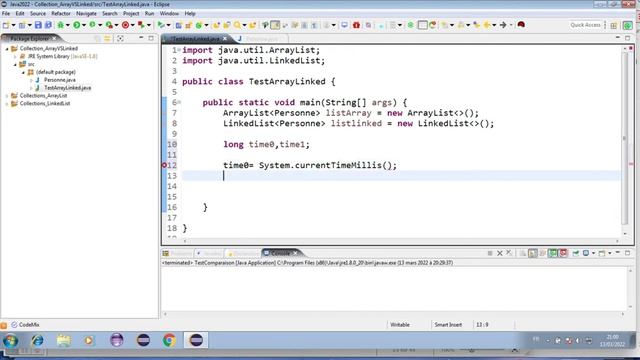Click Collapse All in Package Explorer

tap(97, 38)
